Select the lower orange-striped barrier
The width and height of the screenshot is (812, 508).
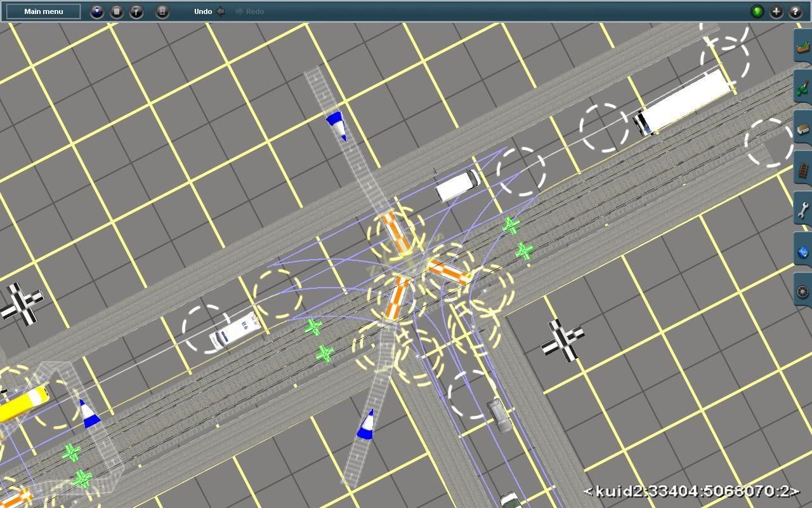pos(396,297)
